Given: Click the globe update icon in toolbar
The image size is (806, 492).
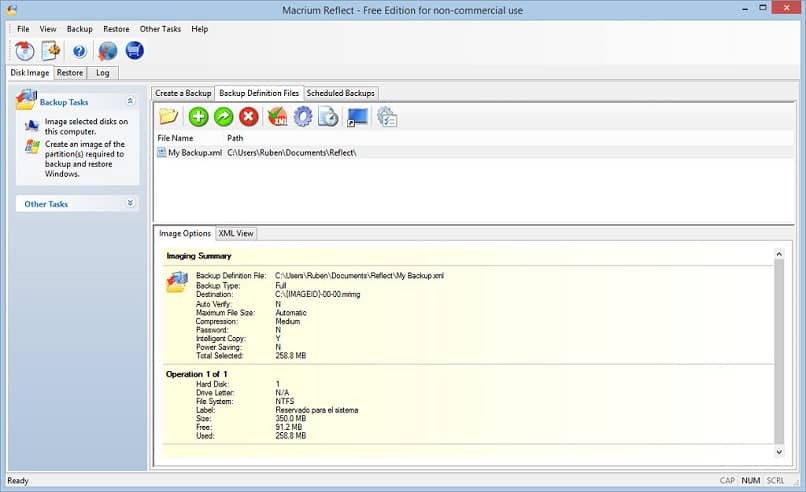Looking at the screenshot, I should coord(108,51).
